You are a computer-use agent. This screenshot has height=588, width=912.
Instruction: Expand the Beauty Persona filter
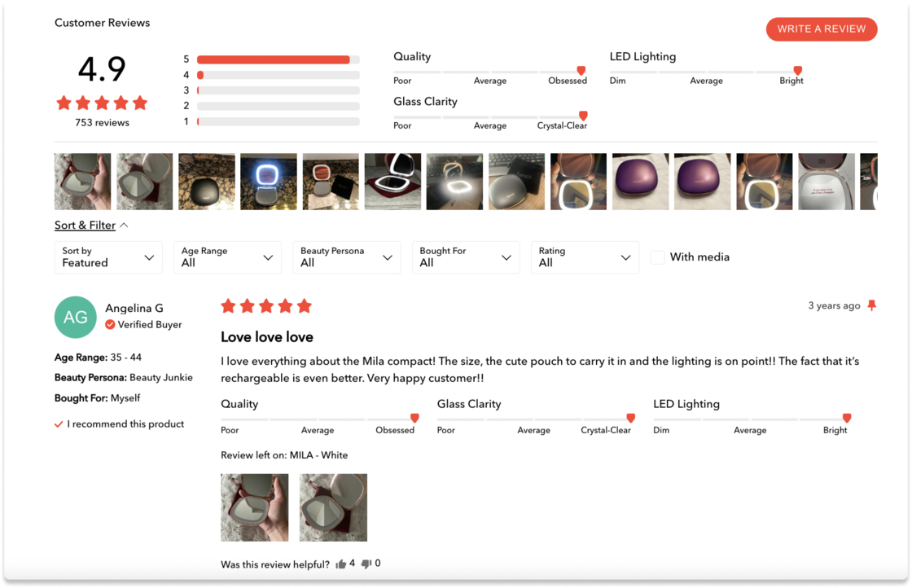coord(347,257)
